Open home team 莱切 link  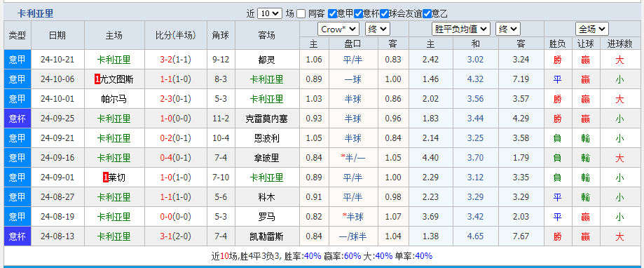point(117,177)
